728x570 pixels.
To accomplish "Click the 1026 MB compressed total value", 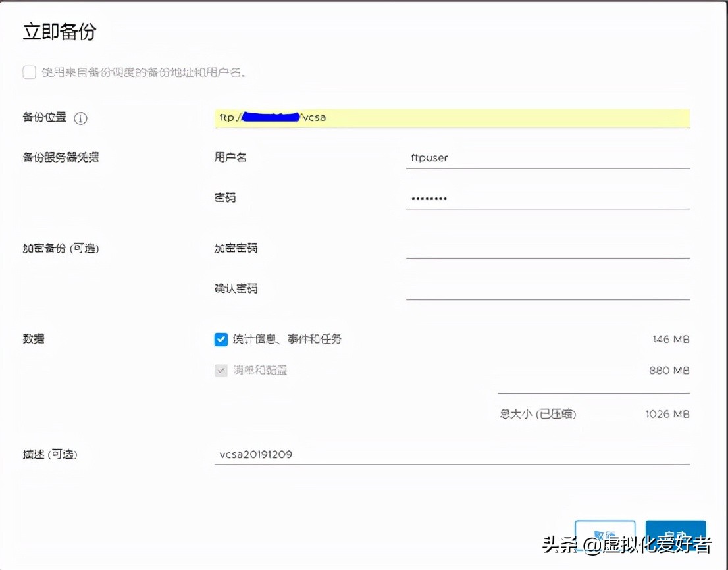I will 667,414.
